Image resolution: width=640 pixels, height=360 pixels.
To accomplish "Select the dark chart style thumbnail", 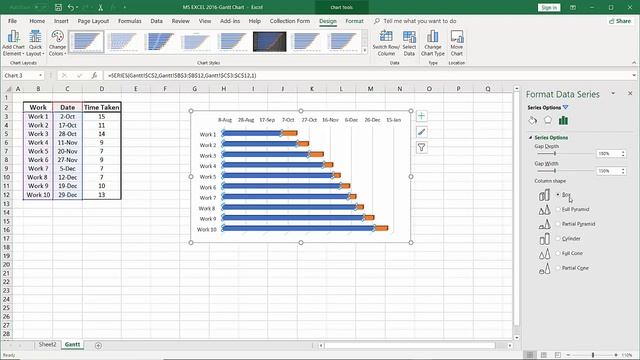I will pos(269,42).
